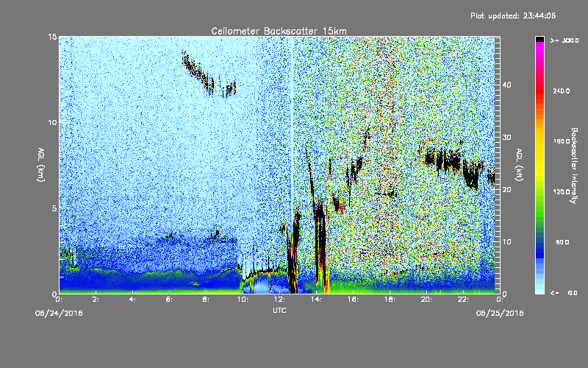Click the 16: hour tick label
This screenshot has height=368, width=588.
click(353, 300)
